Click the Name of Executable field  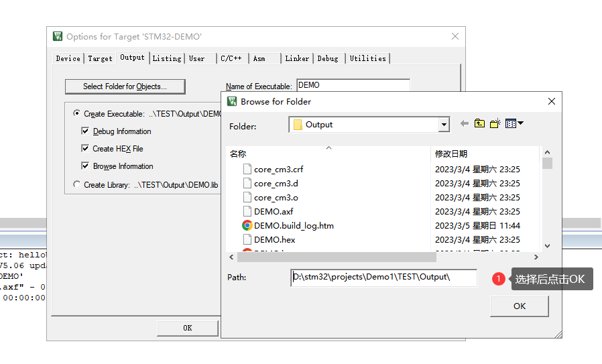click(353, 85)
